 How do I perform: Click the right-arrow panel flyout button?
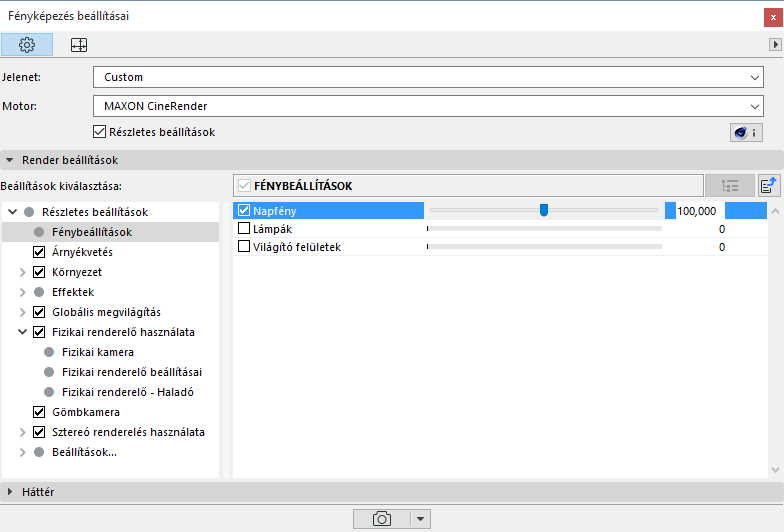click(x=775, y=44)
